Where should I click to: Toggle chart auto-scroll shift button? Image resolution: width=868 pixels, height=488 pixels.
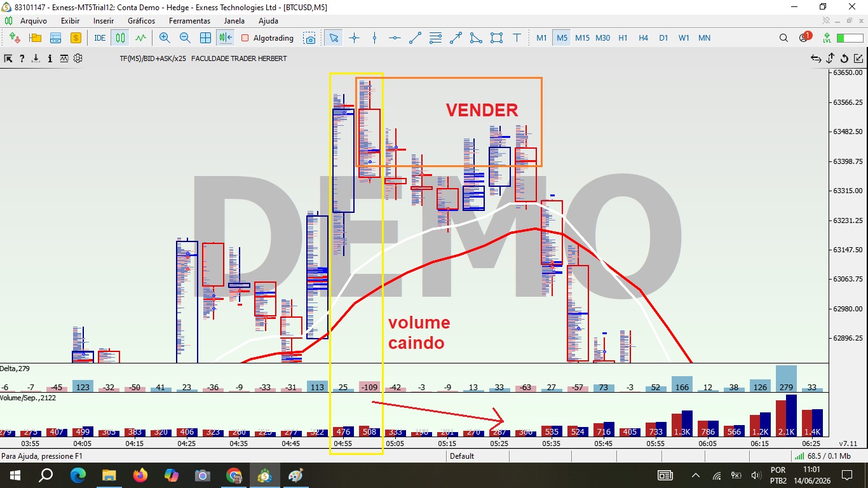pyautogui.click(x=226, y=38)
